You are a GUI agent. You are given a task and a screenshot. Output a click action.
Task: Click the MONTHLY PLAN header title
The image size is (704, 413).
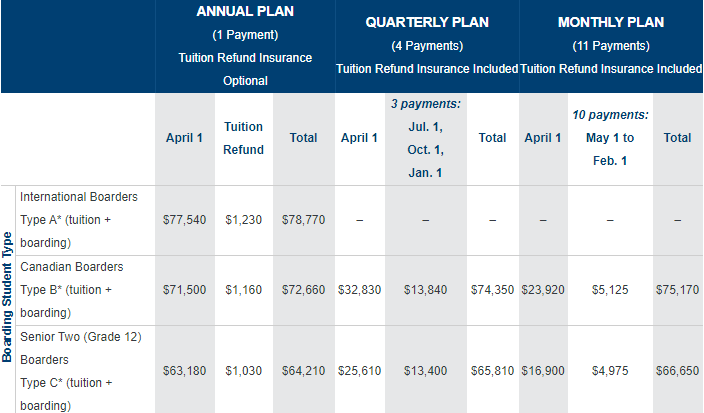[x=611, y=22]
